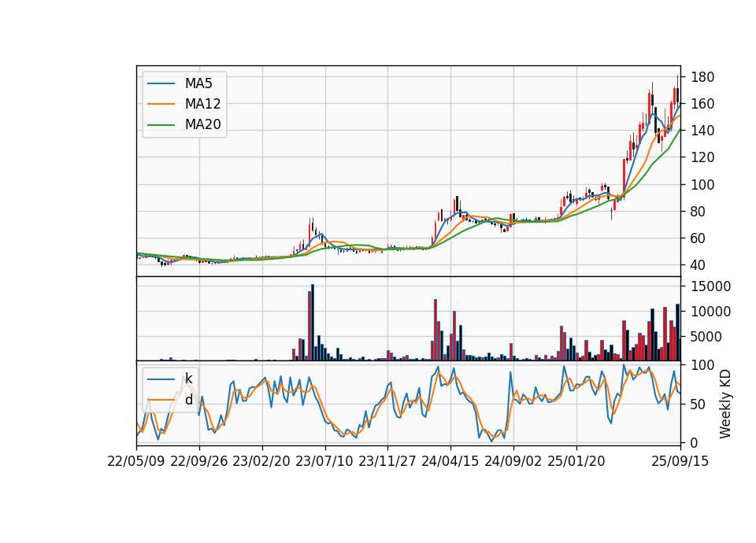Click the Weekly KD axis label
The height and width of the screenshot is (543, 756).
point(725,404)
